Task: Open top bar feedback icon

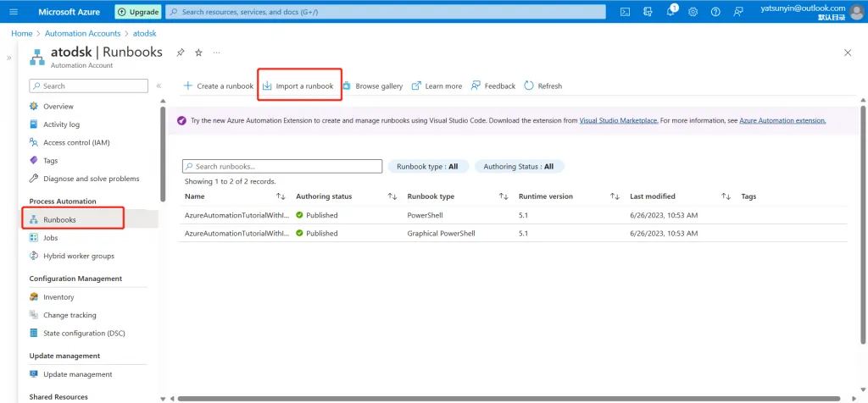Action: (x=738, y=12)
